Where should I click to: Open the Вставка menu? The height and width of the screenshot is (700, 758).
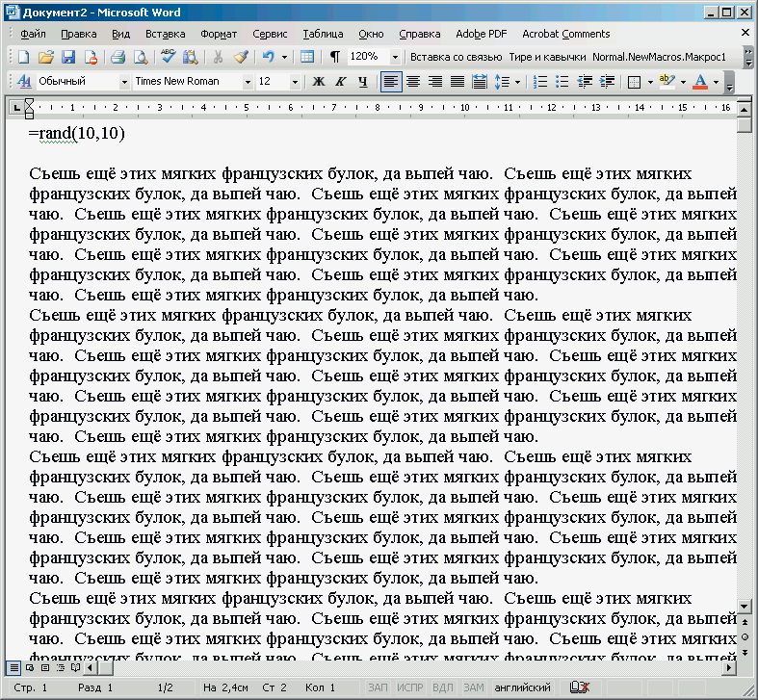tap(165, 34)
